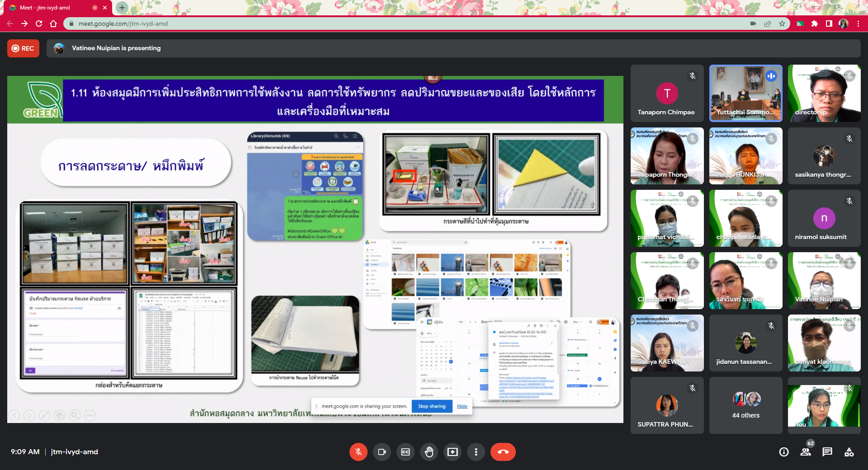Select the pattamat vichaisi video tile
868x470 pixels.
[x=667, y=218]
